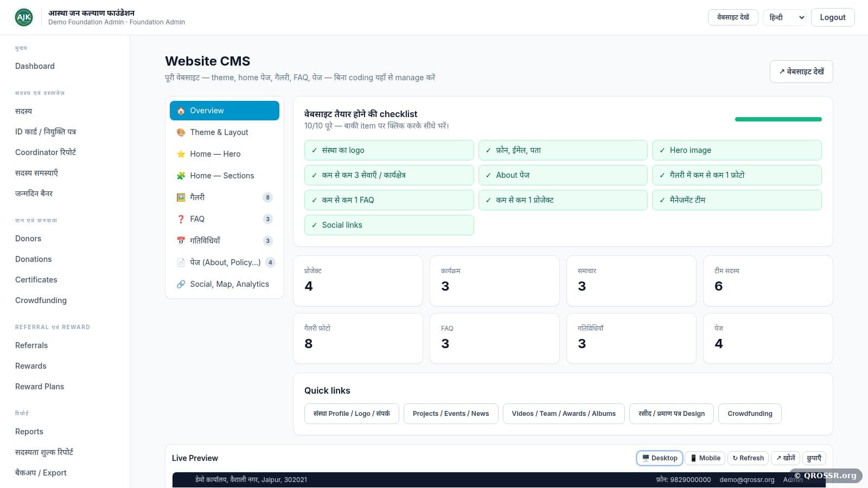868x488 pixels.
Task: Click the checklist progress bar
Action: click(778, 119)
